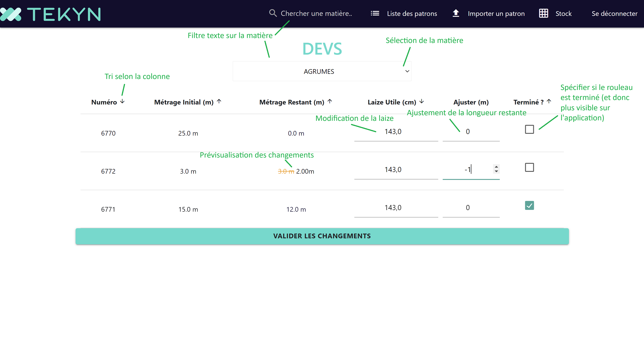
Task: Uncheck terminé for roll 6771
Action: coord(529,205)
